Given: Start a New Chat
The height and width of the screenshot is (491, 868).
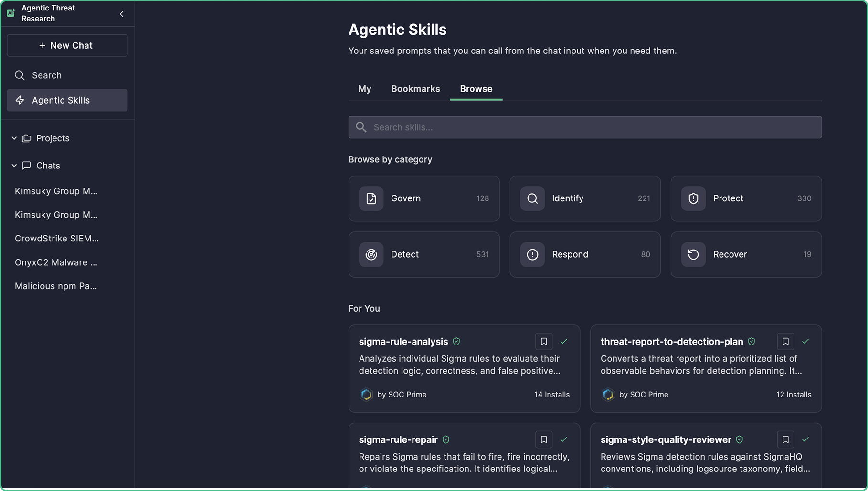Looking at the screenshot, I should 67,45.
